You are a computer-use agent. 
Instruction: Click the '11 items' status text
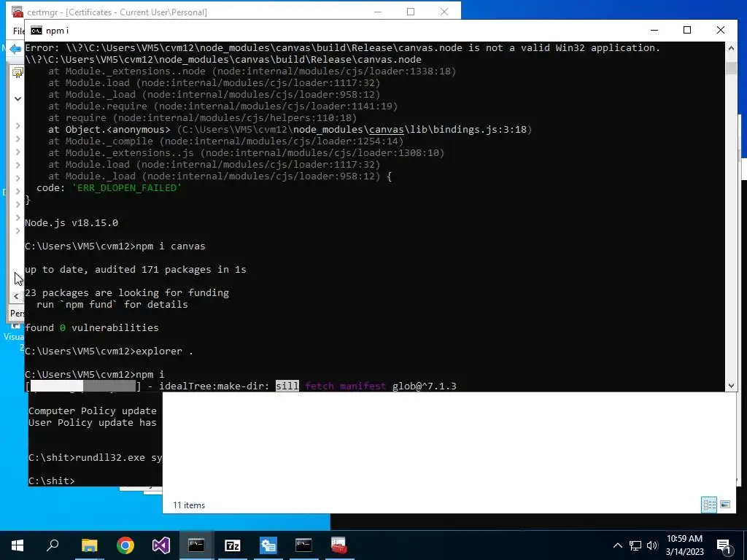(x=189, y=505)
